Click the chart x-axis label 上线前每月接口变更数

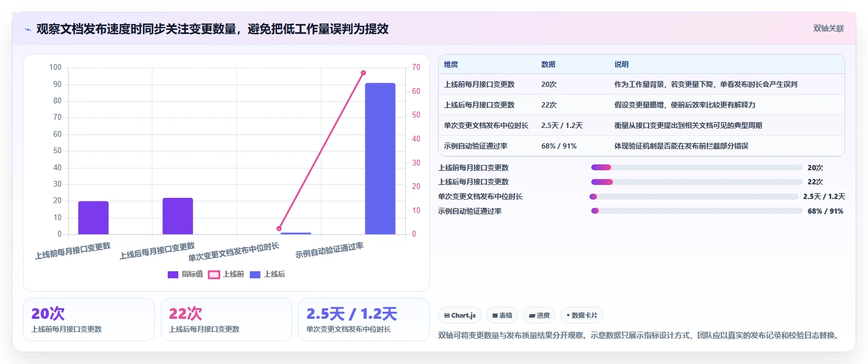[73, 251]
